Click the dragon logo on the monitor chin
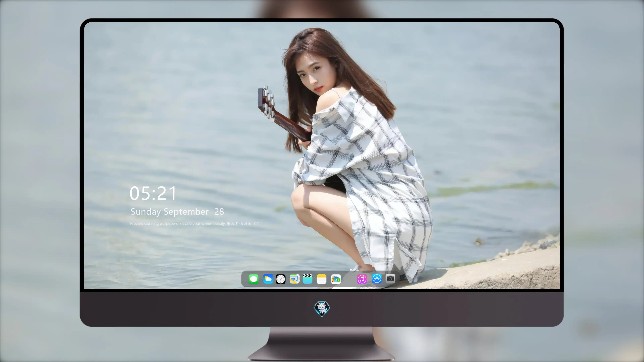Image resolution: width=644 pixels, height=362 pixels. click(322, 309)
